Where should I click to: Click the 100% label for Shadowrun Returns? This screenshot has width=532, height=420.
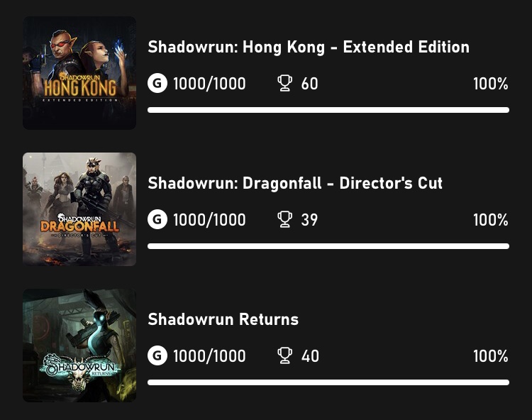pyautogui.click(x=491, y=356)
